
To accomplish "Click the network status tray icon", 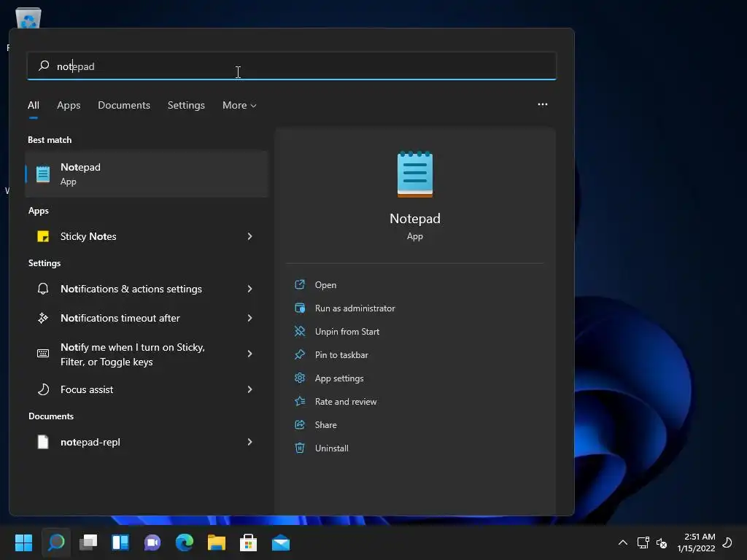I will [x=643, y=542].
